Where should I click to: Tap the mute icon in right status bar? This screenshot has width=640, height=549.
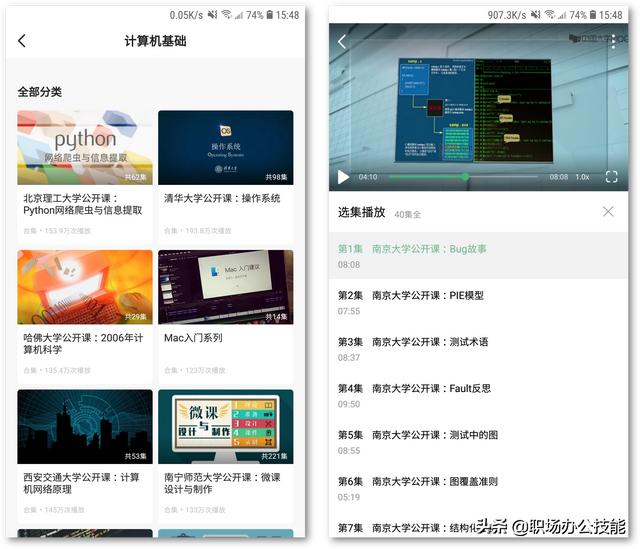coord(535,15)
